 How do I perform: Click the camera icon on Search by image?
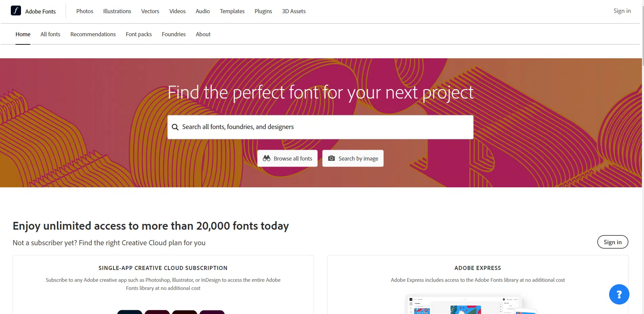pyautogui.click(x=331, y=158)
